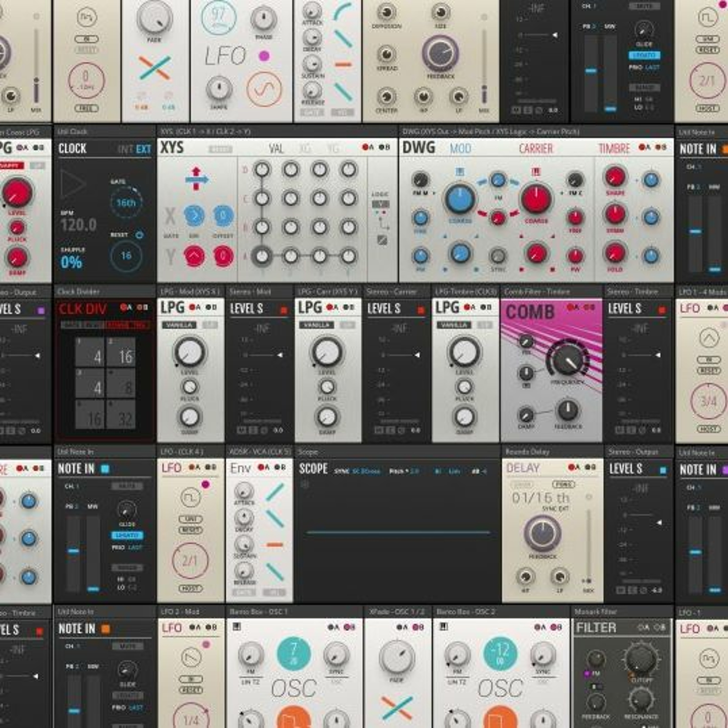Open the 01/16th delay time selector
The height and width of the screenshot is (728, 728).
[540, 498]
